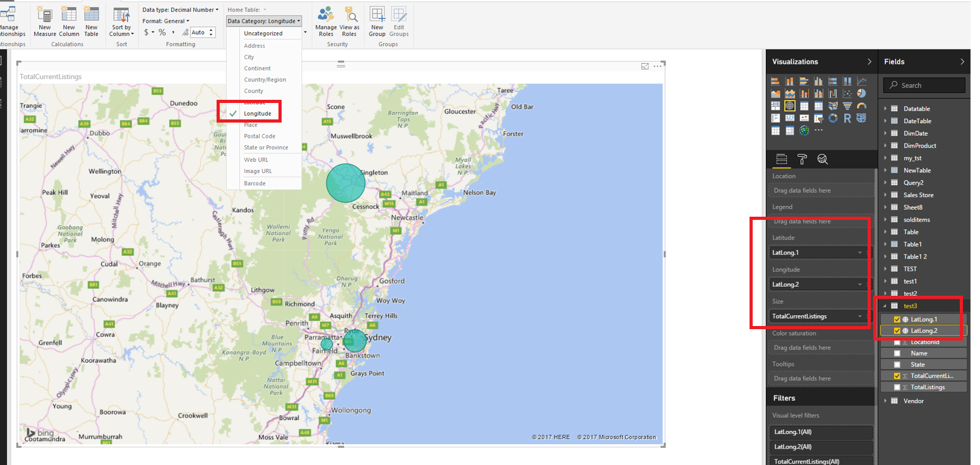Screen dimensions: 980x465
Task: Select the filled map visualization
Action: (833, 106)
